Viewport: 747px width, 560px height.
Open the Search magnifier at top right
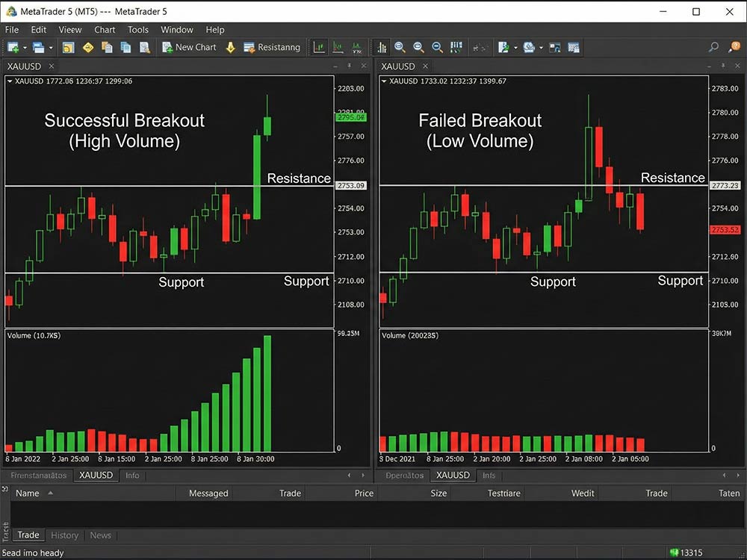point(713,47)
